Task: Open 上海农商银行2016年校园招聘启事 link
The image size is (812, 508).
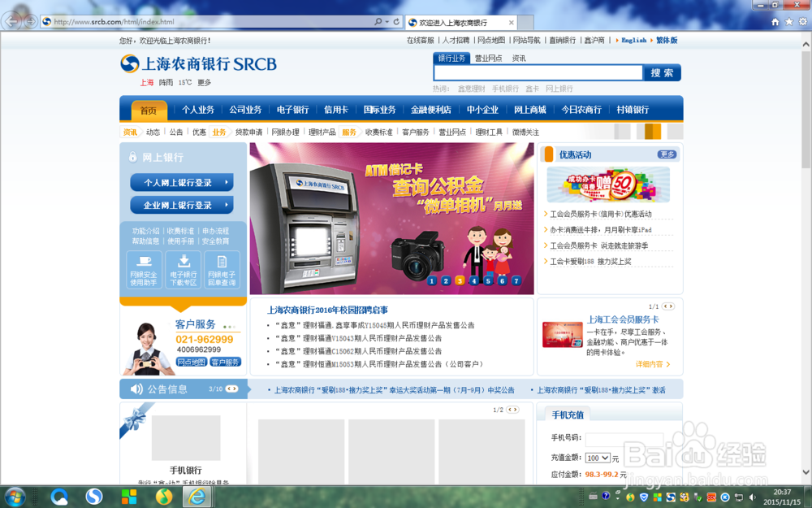Action: click(328, 310)
